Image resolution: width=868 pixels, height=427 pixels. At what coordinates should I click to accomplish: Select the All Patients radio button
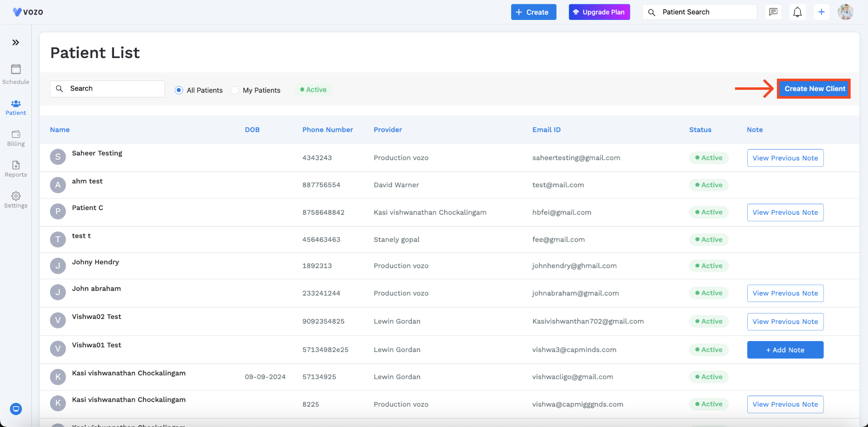(x=179, y=90)
